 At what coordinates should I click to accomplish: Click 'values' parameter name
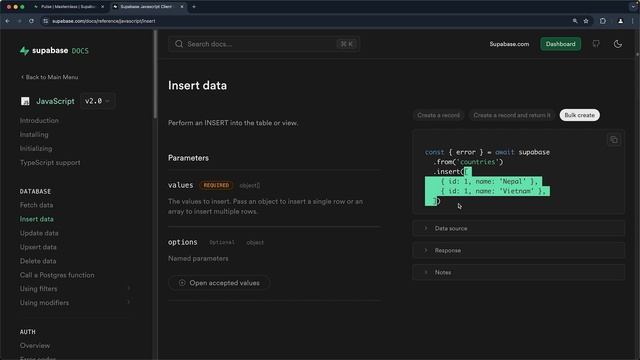point(180,185)
